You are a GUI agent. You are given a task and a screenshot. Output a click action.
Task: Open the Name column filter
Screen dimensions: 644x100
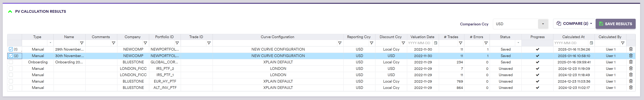tap(82, 43)
